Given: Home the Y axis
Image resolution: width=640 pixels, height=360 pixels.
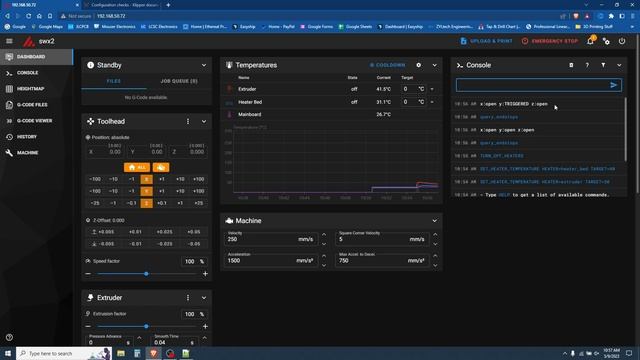Looking at the screenshot, I should [147, 191].
